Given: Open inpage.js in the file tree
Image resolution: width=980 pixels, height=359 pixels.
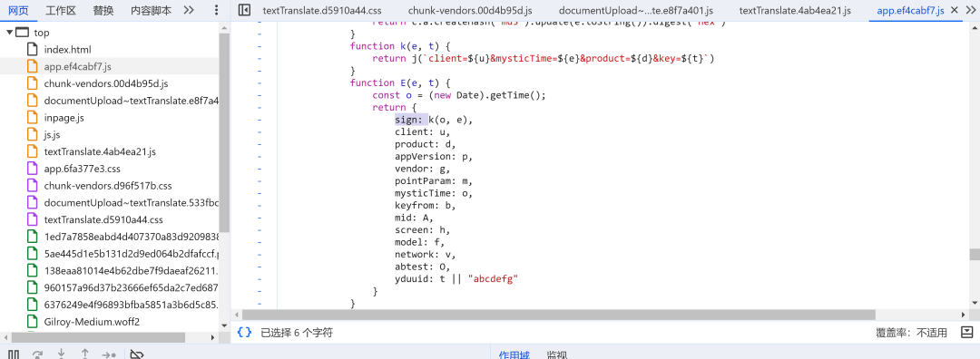Looking at the screenshot, I should pyautogui.click(x=64, y=117).
